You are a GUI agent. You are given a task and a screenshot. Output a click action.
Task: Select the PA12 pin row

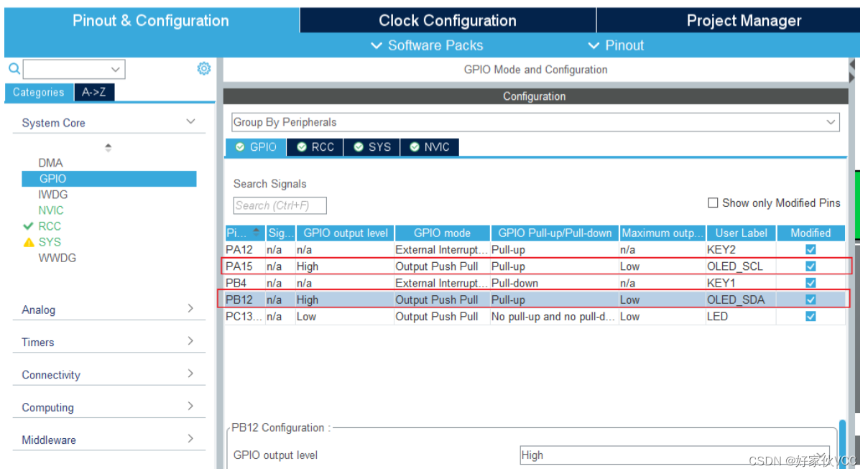(535, 250)
